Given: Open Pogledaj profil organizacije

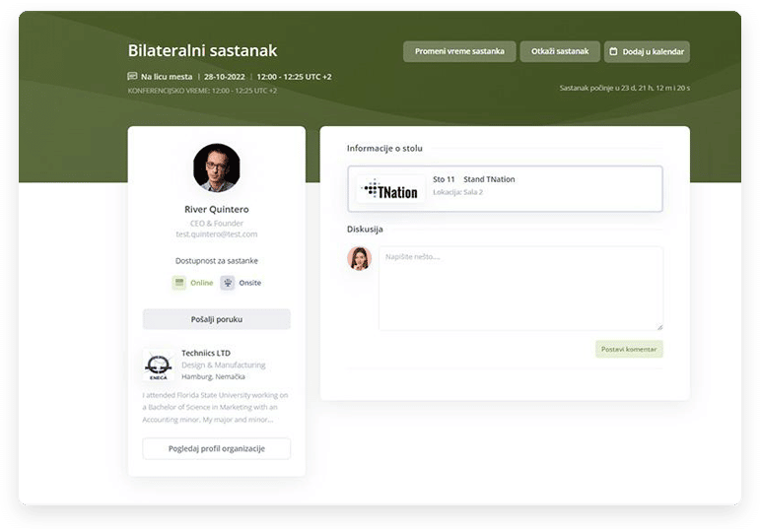Looking at the screenshot, I should coord(217,449).
